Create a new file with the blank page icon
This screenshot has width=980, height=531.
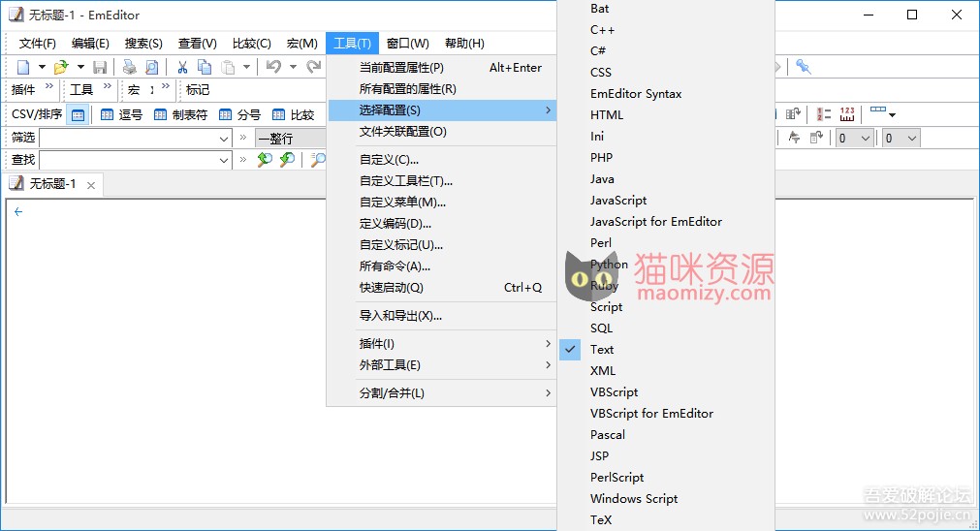(23, 67)
